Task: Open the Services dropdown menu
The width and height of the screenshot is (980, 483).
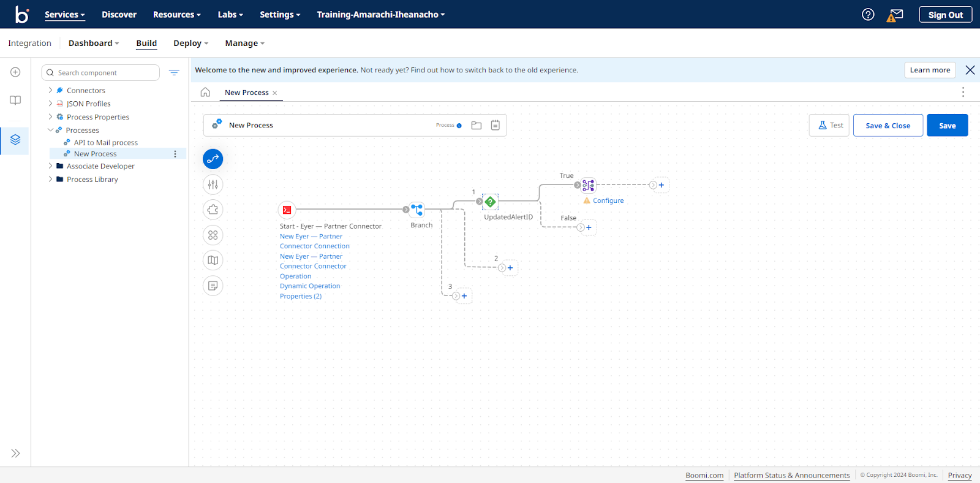Action: pos(64,14)
